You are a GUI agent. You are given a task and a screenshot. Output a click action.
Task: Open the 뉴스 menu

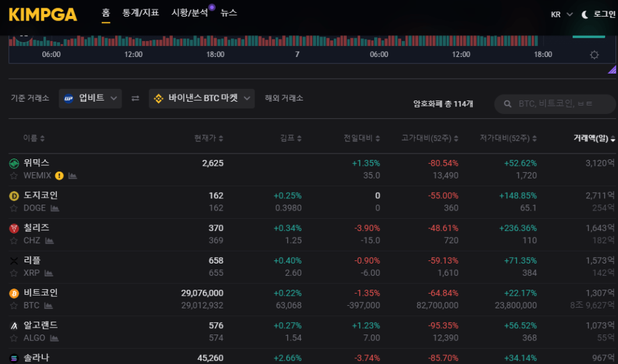pyautogui.click(x=229, y=13)
